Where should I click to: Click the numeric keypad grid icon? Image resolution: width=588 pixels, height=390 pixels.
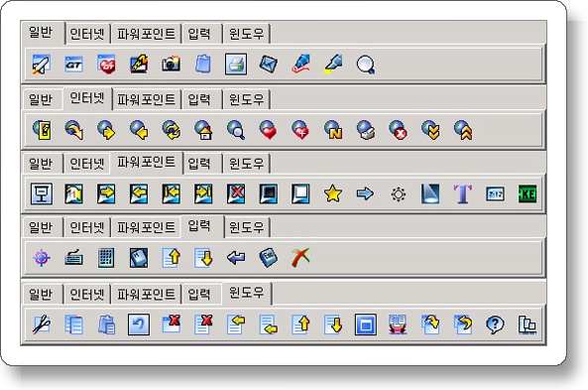[x=106, y=258]
